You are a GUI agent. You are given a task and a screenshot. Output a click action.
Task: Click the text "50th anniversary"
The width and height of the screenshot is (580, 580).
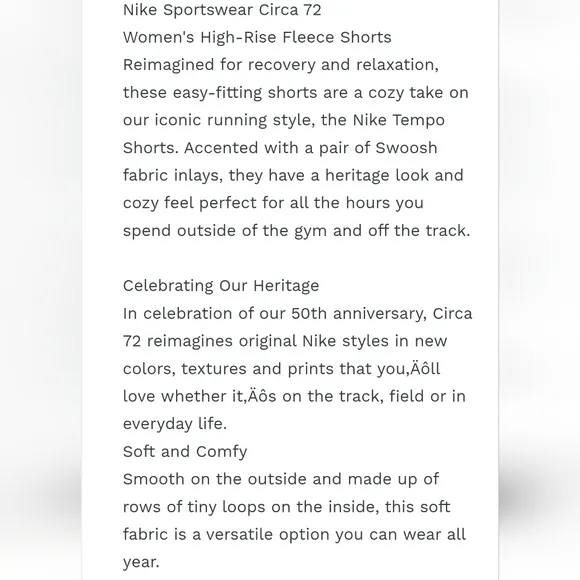(x=359, y=314)
